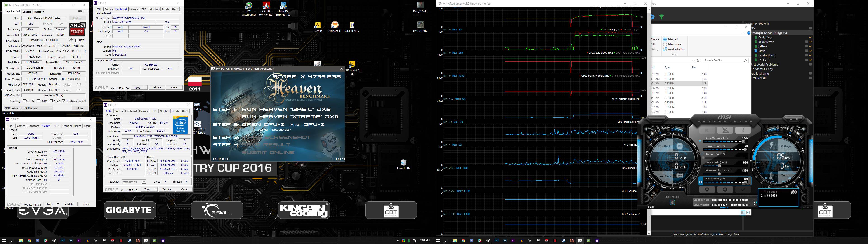The width and height of the screenshot is (868, 244).
Task: Open 3DMark 11 desktop icon
Action: 335,27
